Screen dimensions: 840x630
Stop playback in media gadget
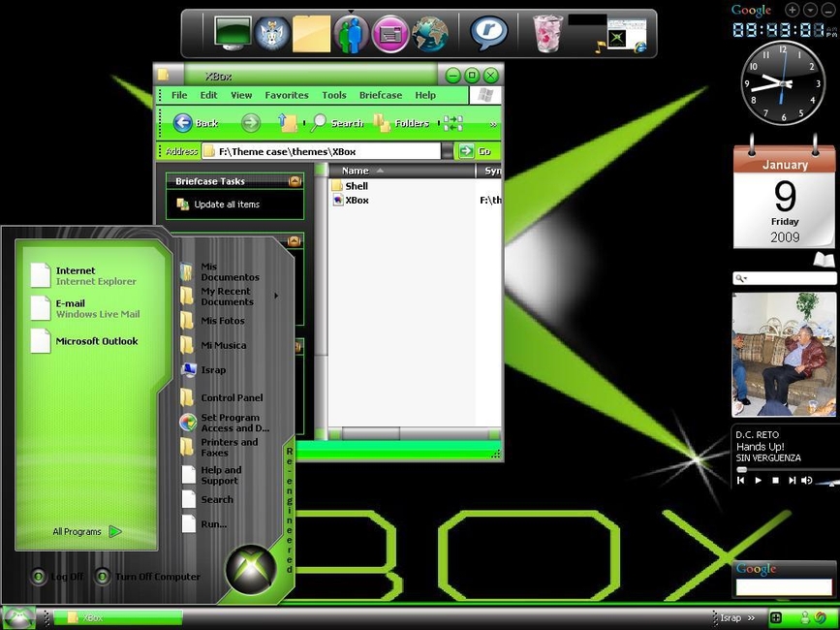pyautogui.click(x=775, y=481)
